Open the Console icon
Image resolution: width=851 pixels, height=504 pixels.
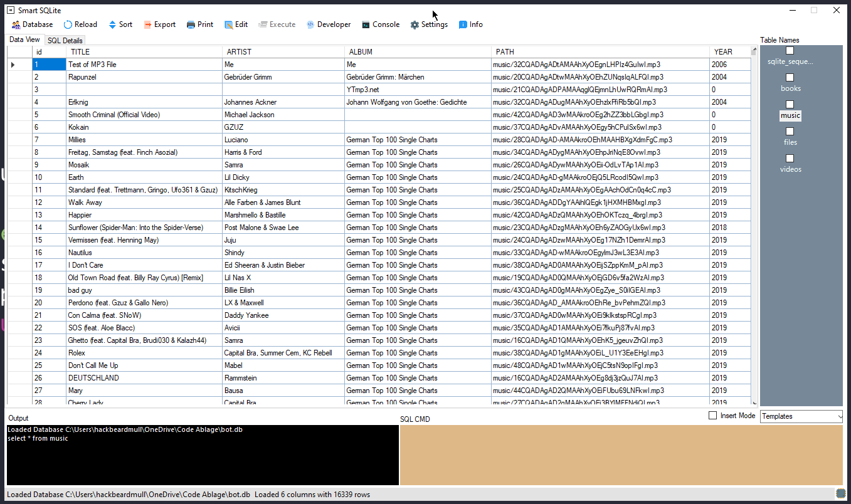366,24
